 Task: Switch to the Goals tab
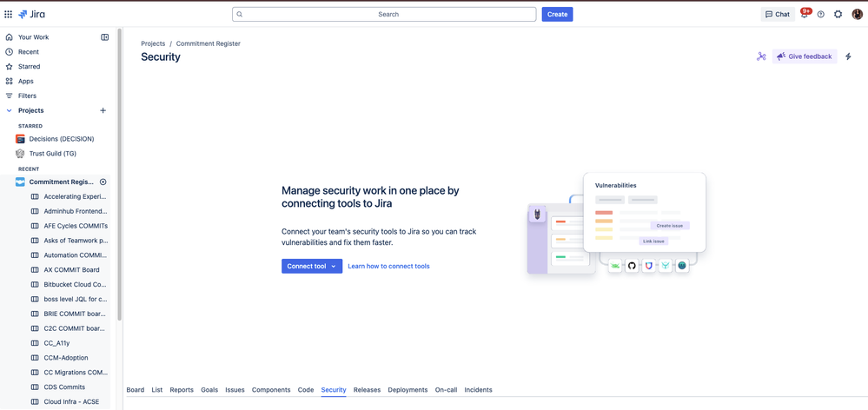pyautogui.click(x=209, y=390)
